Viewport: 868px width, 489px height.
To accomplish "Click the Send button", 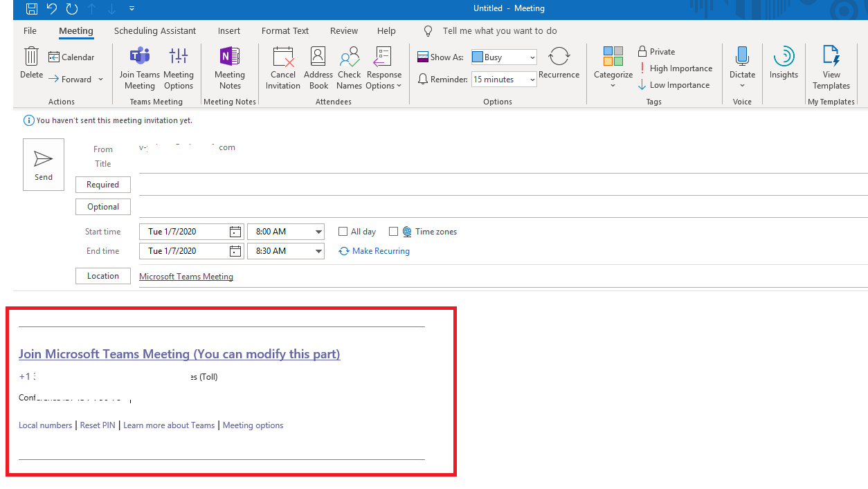I will 43,164.
